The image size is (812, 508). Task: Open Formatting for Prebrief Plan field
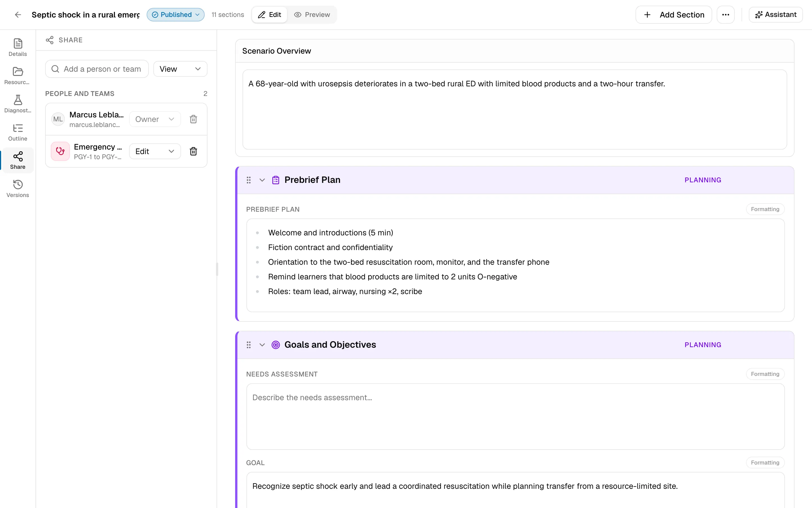(765, 209)
